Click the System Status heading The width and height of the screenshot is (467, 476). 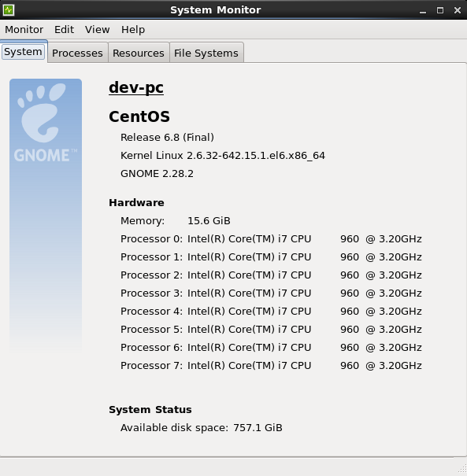pos(150,410)
